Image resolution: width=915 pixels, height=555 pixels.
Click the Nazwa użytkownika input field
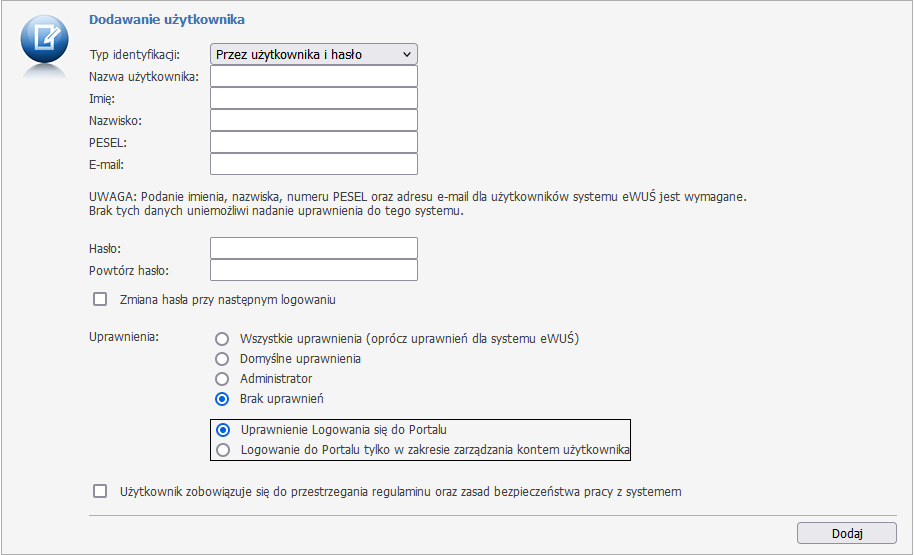[x=313, y=76]
